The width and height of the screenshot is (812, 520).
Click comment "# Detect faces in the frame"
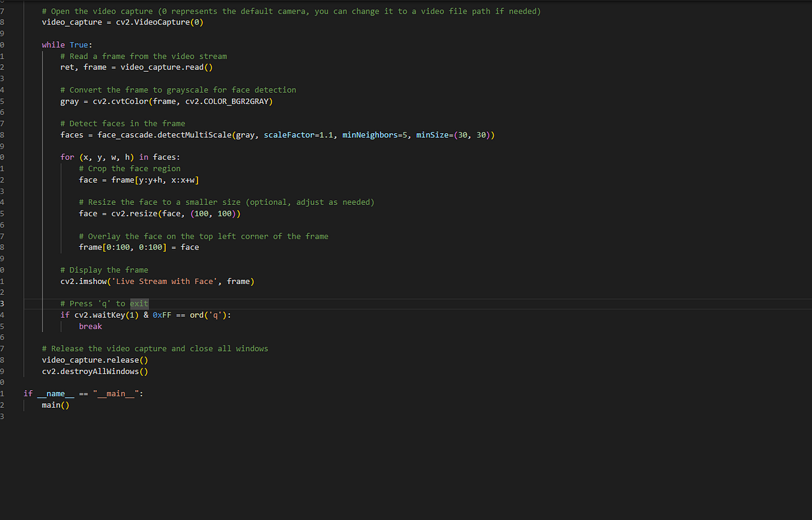pyautogui.click(x=122, y=124)
